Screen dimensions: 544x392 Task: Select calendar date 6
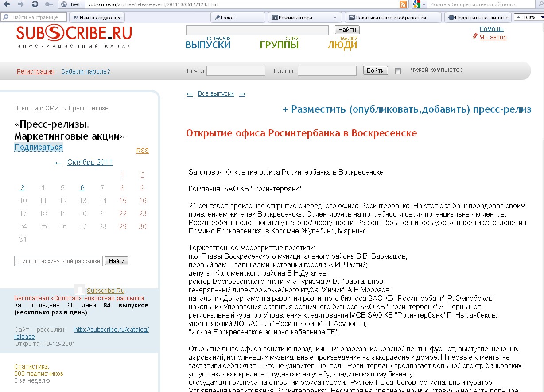tap(82, 188)
